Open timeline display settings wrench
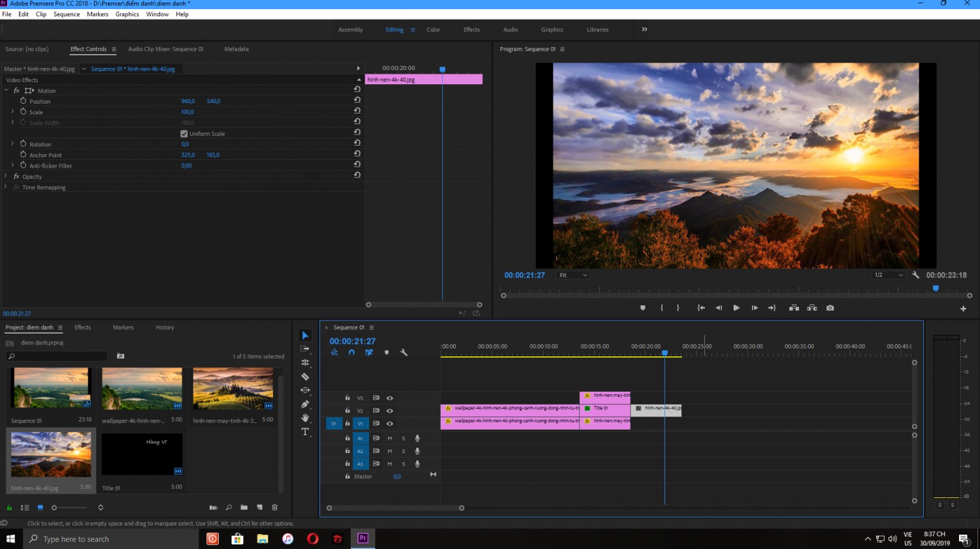980x549 pixels. click(x=404, y=353)
